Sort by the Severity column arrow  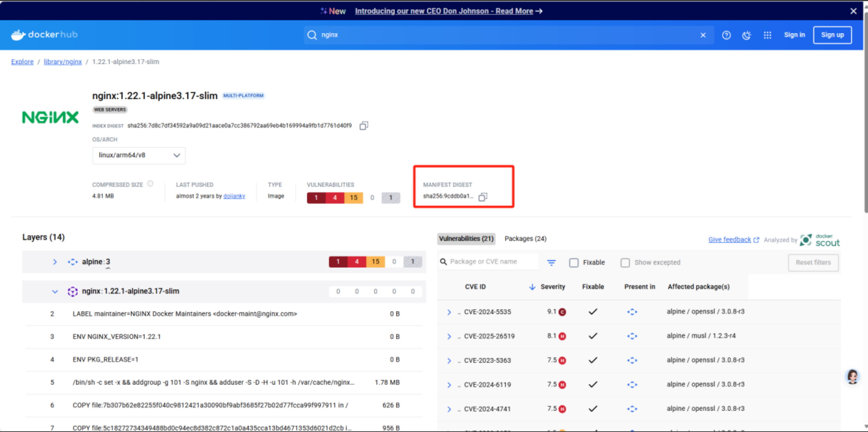click(532, 287)
